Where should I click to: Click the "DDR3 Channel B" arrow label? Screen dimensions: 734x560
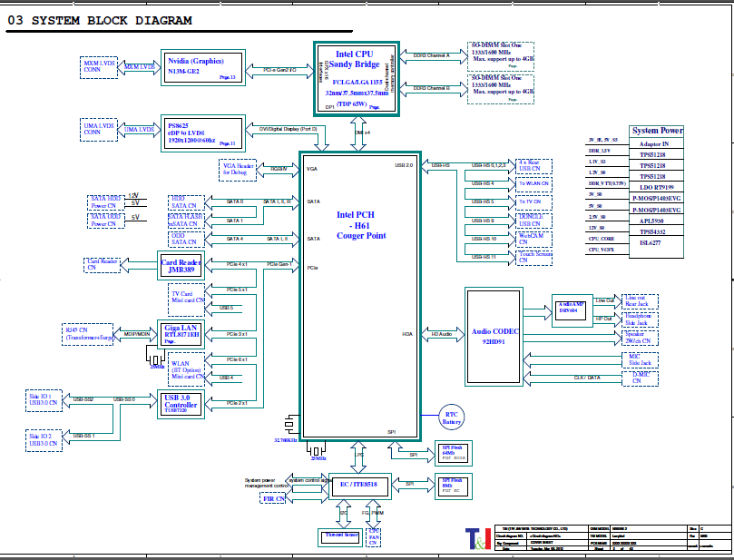(431, 88)
